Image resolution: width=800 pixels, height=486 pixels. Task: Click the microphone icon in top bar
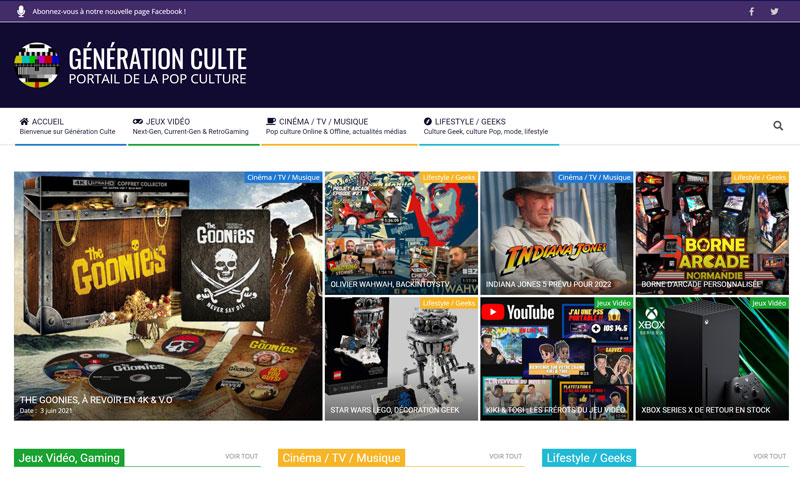coord(21,12)
